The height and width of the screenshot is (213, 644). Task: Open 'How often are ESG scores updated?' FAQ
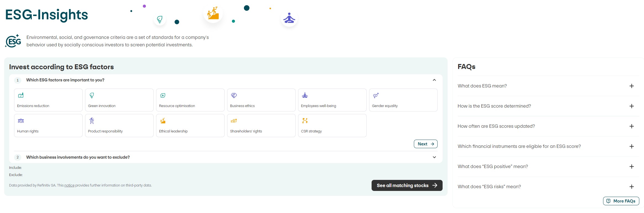click(631, 126)
